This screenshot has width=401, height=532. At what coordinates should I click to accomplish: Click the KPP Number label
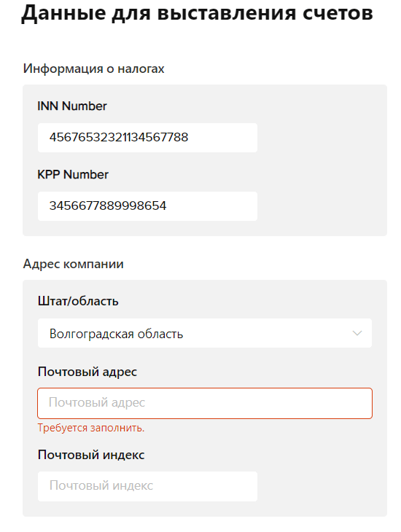[73, 175]
